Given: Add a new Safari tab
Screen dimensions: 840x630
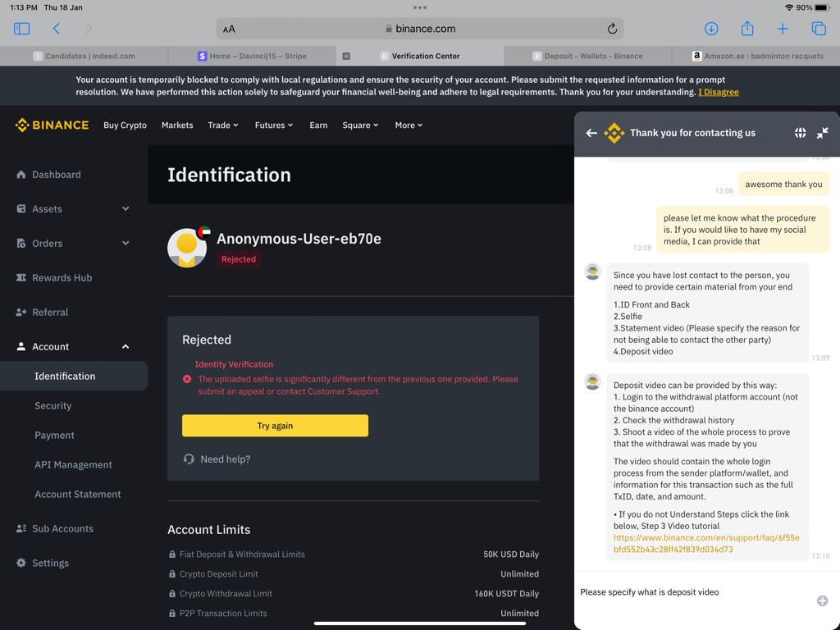Looking at the screenshot, I should tap(782, 29).
